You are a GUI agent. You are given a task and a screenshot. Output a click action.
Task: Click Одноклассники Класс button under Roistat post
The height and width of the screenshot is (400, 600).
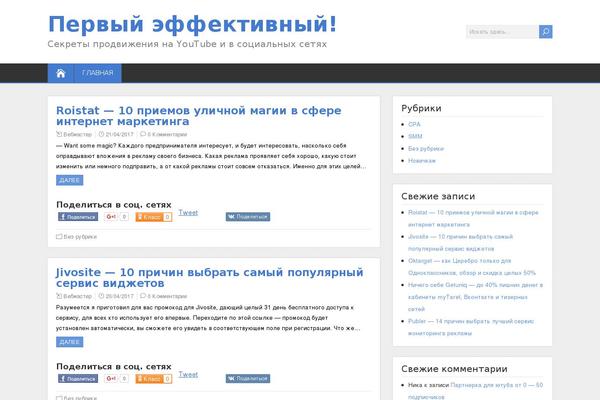point(154,217)
